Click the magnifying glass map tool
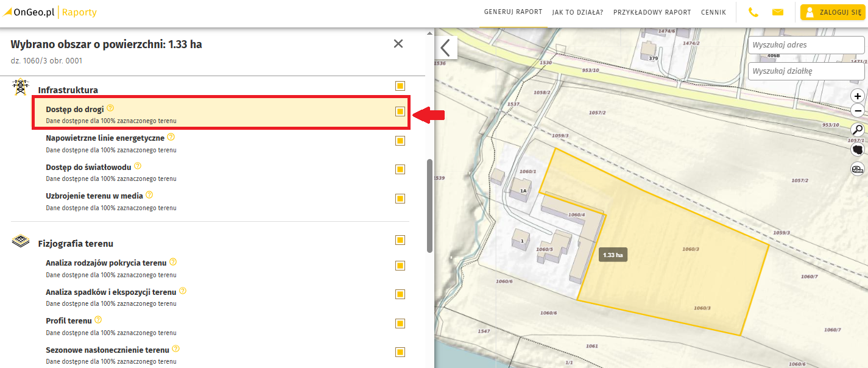Screen dimensions: 868x368 [858, 130]
